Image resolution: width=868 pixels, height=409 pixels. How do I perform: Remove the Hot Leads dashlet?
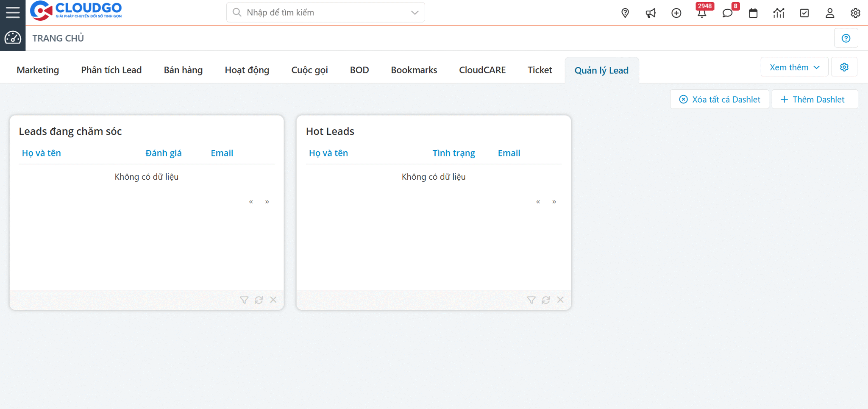pyautogui.click(x=560, y=300)
